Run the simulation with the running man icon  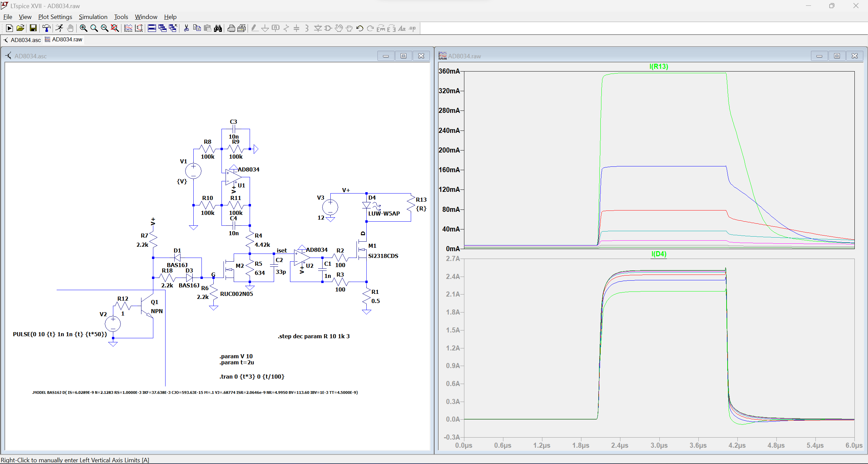tap(59, 28)
